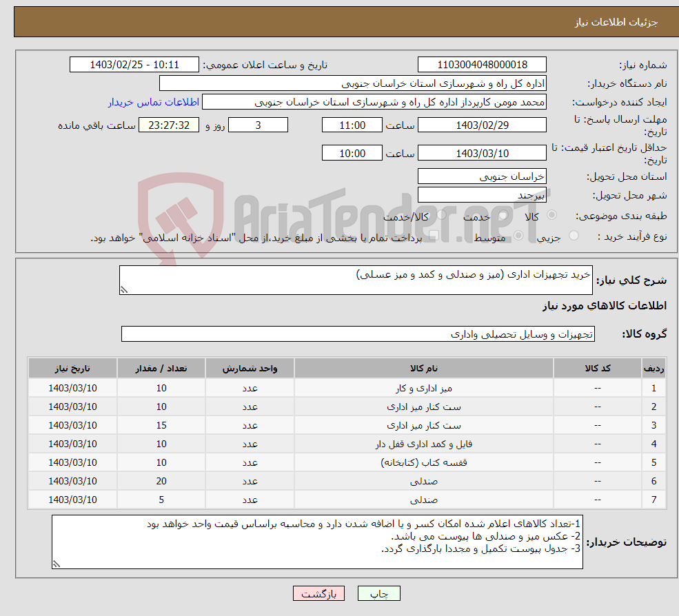Click the چاپ (print) button
The image size is (679, 616).
[x=379, y=593]
